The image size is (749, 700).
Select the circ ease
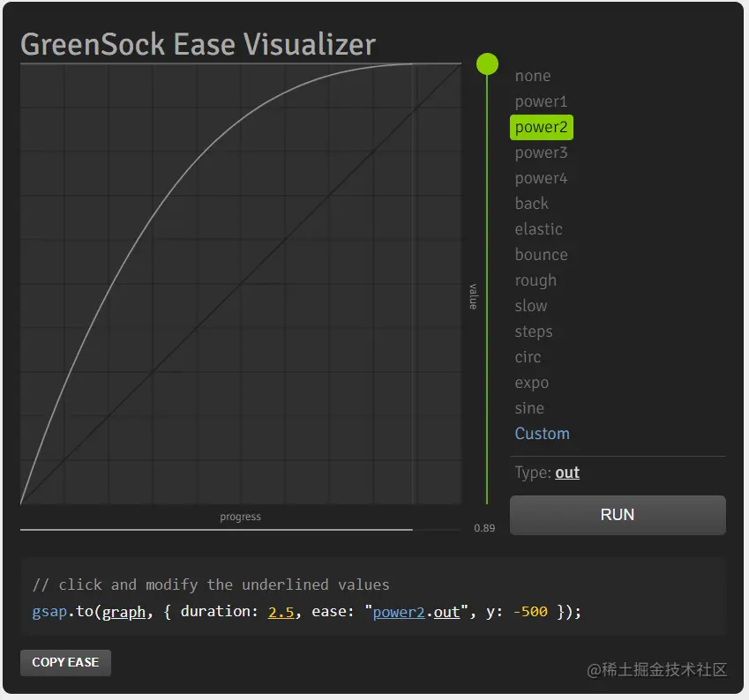coord(528,357)
